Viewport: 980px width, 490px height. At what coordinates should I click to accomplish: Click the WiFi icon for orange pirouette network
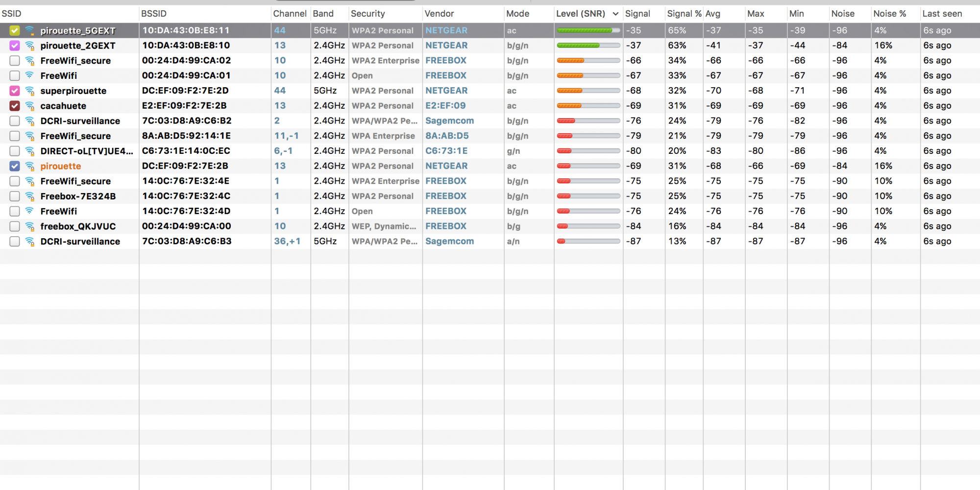tap(30, 166)
